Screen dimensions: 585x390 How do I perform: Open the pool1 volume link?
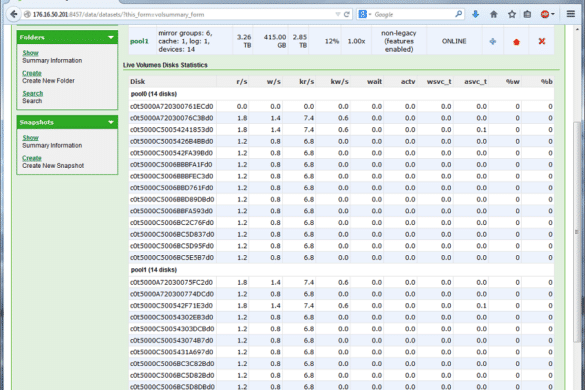coord(139,41)
